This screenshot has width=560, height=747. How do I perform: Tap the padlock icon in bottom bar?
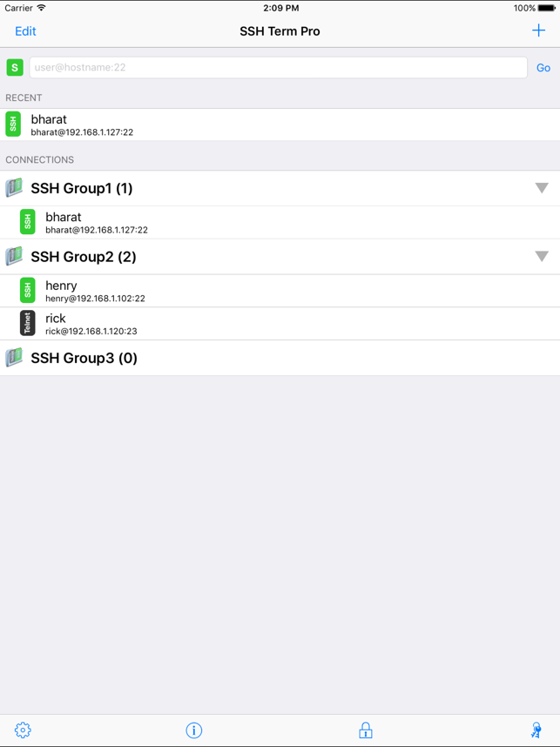click(x=366, y=730)
